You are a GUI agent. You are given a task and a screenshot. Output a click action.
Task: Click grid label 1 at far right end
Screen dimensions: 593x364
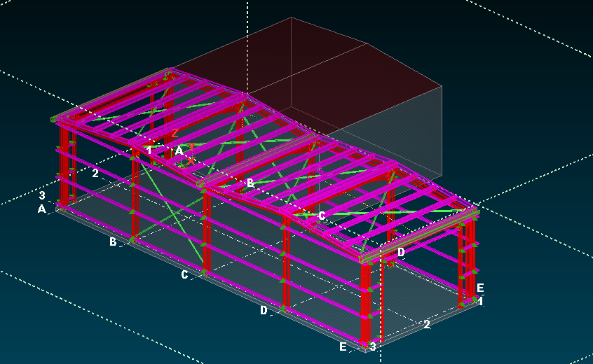[x=480, y=301]
